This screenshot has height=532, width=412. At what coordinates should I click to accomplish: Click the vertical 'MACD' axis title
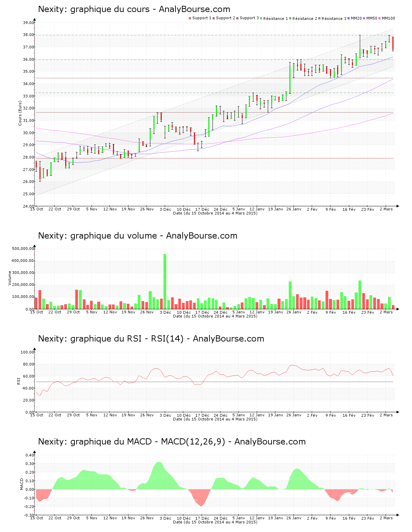pyautogui.click(x=22, y=484)
